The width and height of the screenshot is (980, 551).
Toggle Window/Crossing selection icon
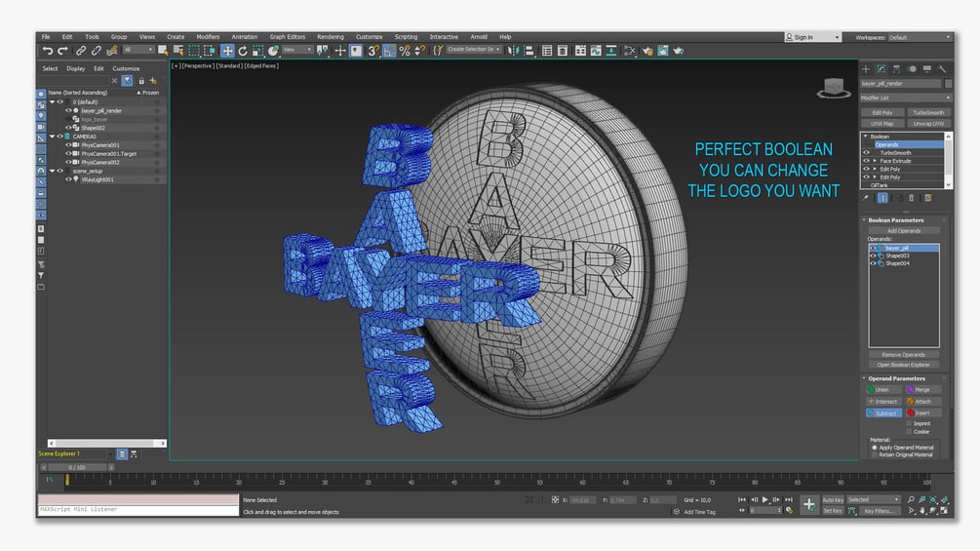pyautogui.click(x=210, y=51)
